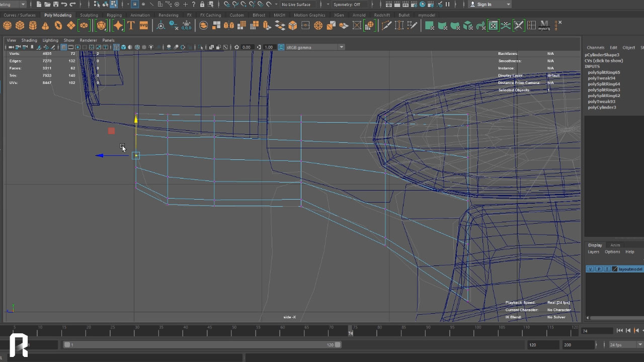The image size is (644, 362).
Task: Select the polygon Type text tool
Action: [131, 25]
